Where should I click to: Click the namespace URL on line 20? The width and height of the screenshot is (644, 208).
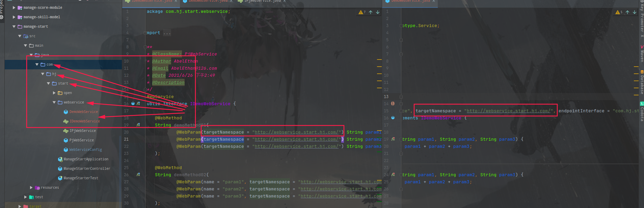[x=296, y=132]
